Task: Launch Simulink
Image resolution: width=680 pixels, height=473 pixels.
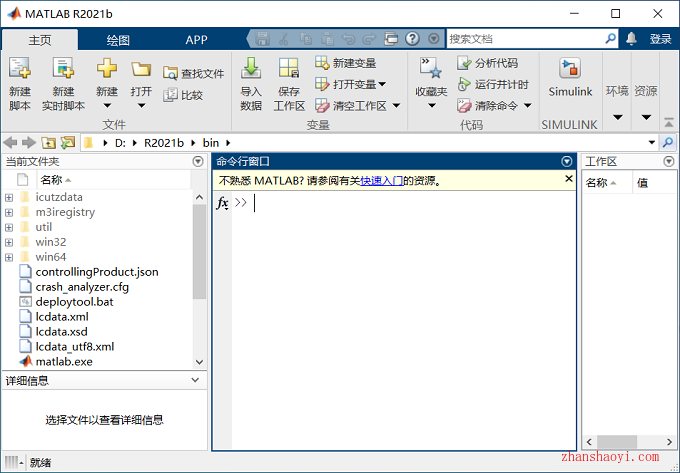Action: click(x=570, y=77)
